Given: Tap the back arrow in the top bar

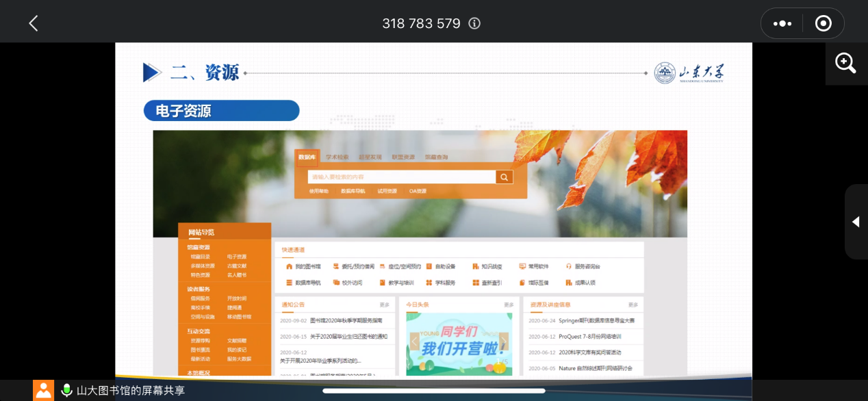Looking at the screenshot, I should tap(33, 23).
